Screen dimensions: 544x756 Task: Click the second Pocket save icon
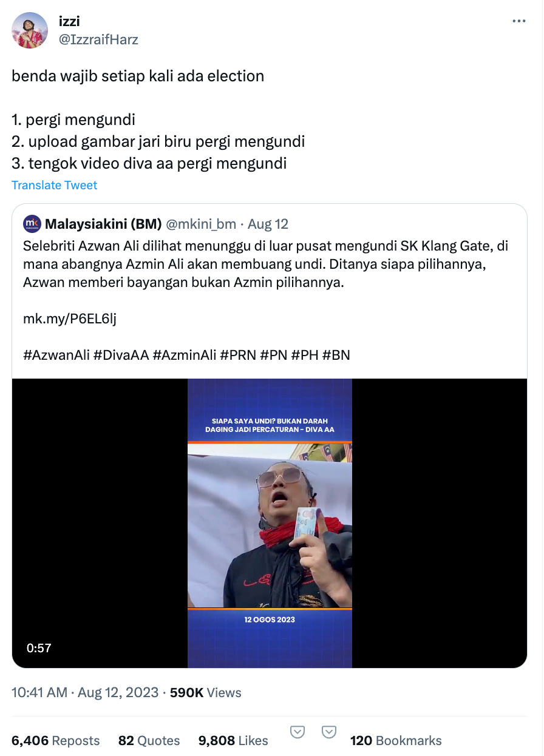coord(329,732)
